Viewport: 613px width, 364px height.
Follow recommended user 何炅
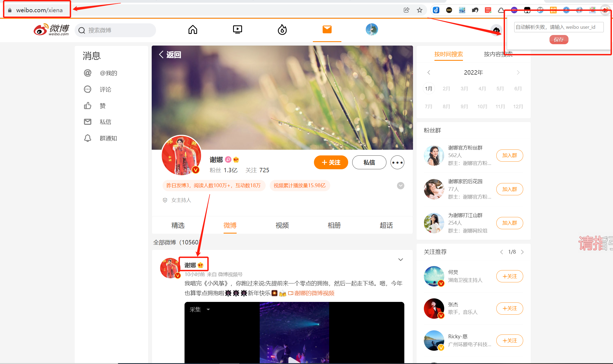tap(509, 276)
